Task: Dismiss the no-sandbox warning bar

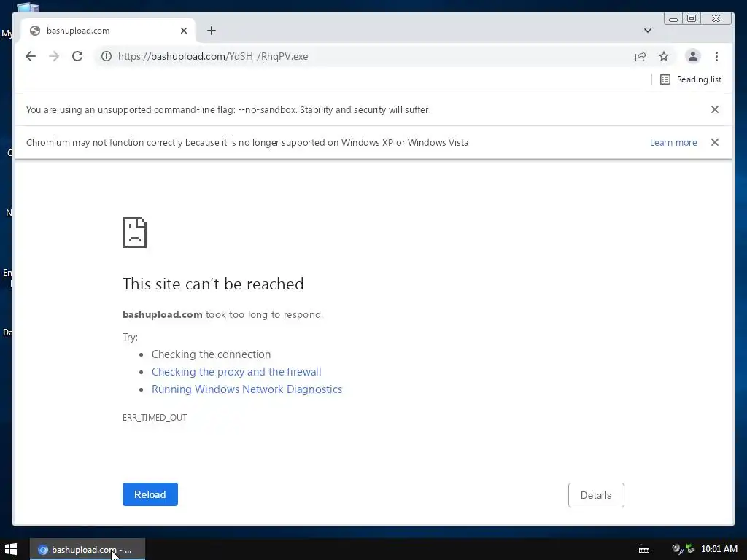Action: click(715, 109)
